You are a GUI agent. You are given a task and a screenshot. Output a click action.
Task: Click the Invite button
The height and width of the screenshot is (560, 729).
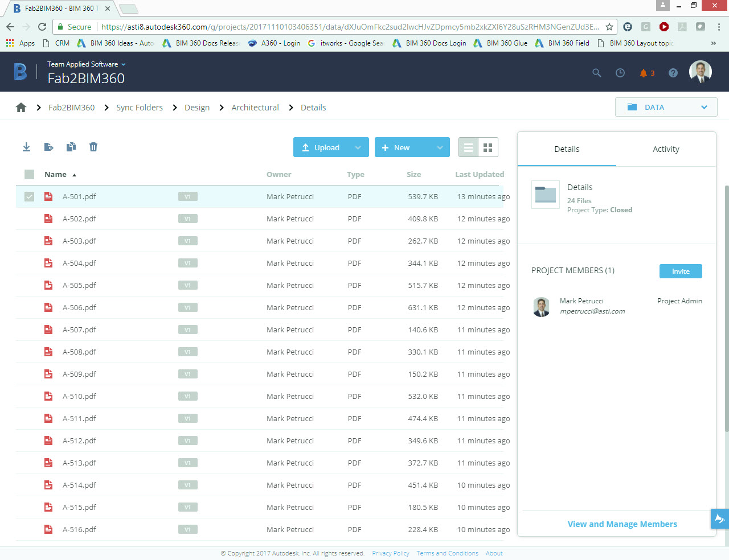click(681, 271)
